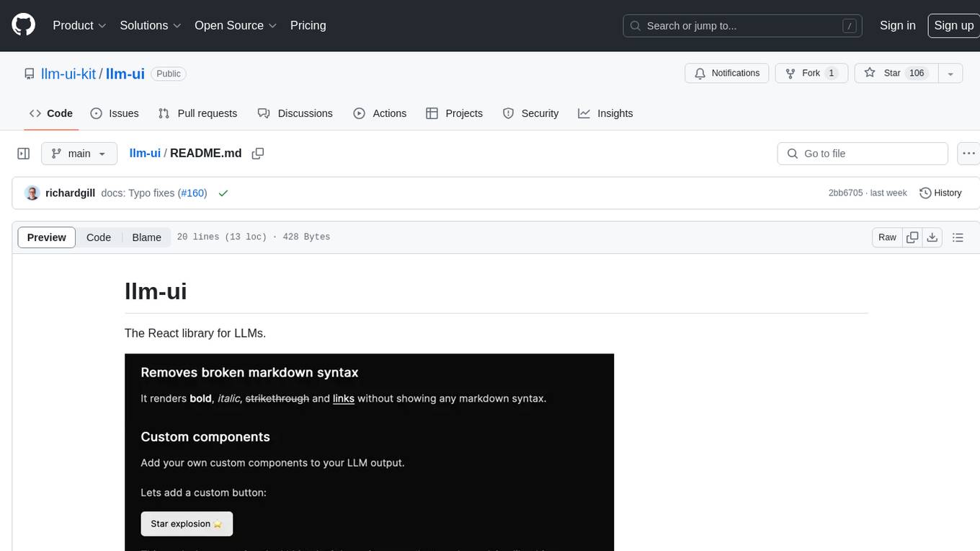
Task: Switch to the Pull requests tab
Action: [197, 113]
